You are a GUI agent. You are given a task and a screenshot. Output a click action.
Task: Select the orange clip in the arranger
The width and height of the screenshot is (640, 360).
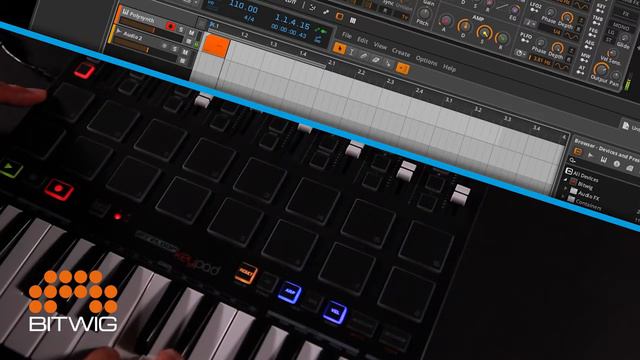216,46
